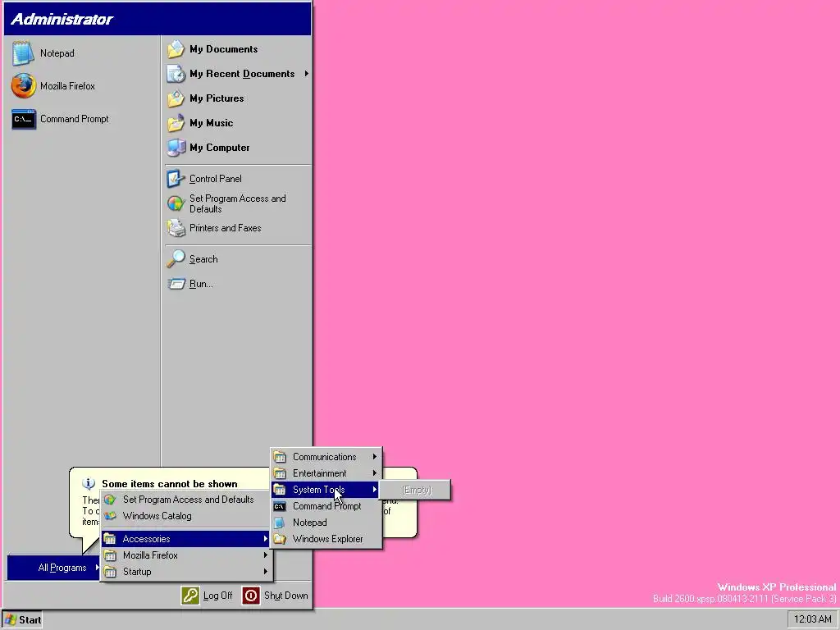
Task: Click the My Recent Documents icon
Action: 176,74
